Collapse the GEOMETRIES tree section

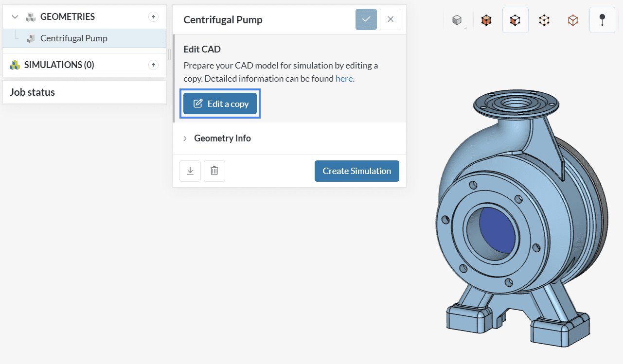click(x=15, y=17)
